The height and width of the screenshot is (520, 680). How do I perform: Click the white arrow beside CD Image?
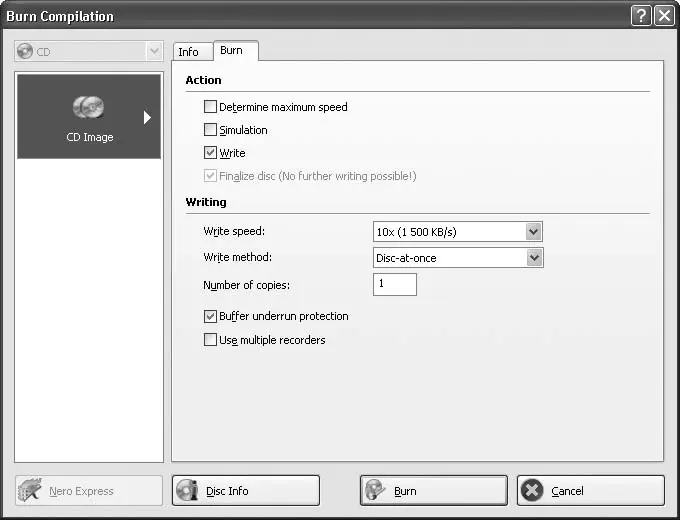147,117
